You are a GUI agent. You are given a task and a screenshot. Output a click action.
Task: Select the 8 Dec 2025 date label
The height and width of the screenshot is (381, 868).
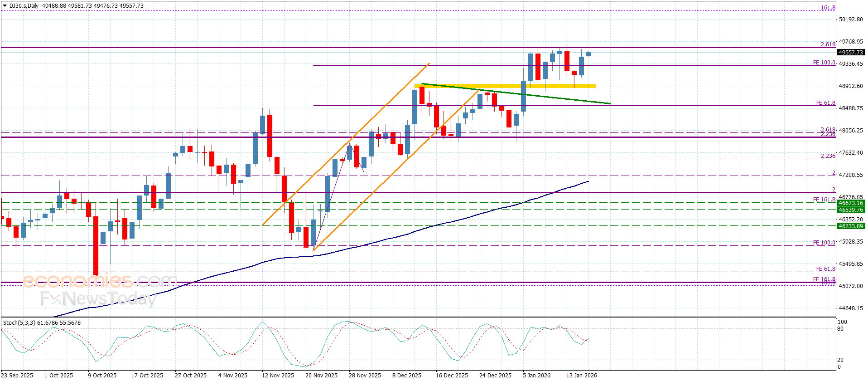point(406,375)
